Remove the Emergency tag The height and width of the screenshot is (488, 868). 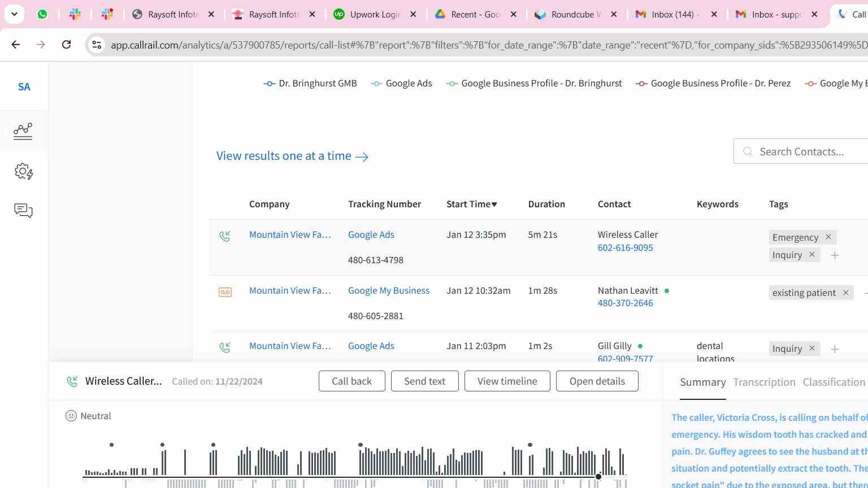pyautogui.click(x=828, y=237)
